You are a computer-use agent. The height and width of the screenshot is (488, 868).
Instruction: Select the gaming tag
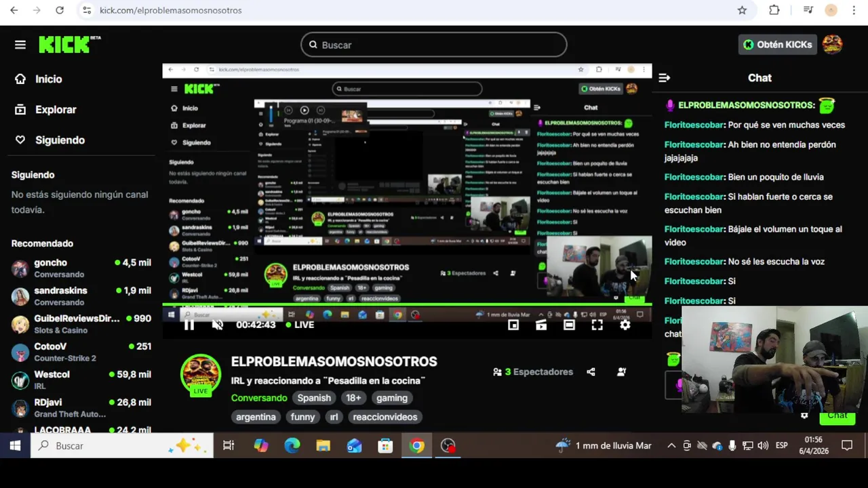tap(392, 398)
